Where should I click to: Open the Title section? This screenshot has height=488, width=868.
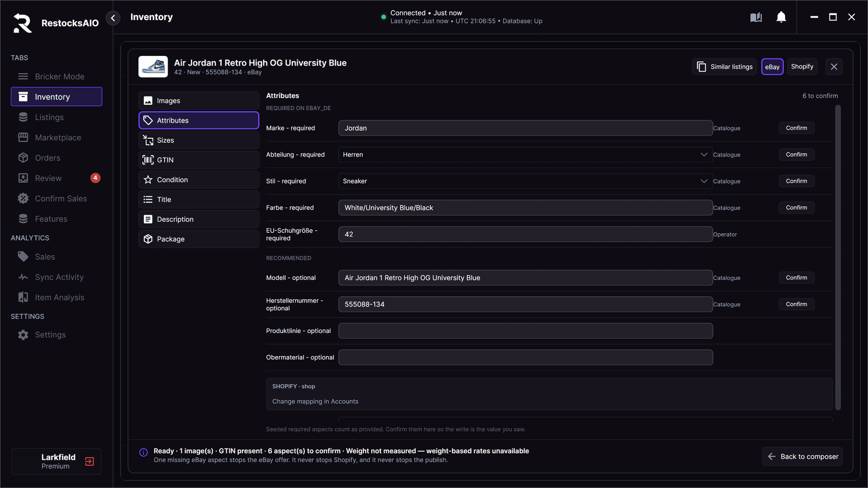click(x=199, y=200)
